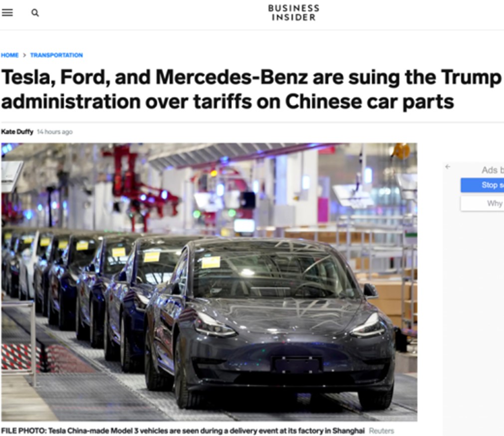Click the Business Insider logo

(293, 12)
